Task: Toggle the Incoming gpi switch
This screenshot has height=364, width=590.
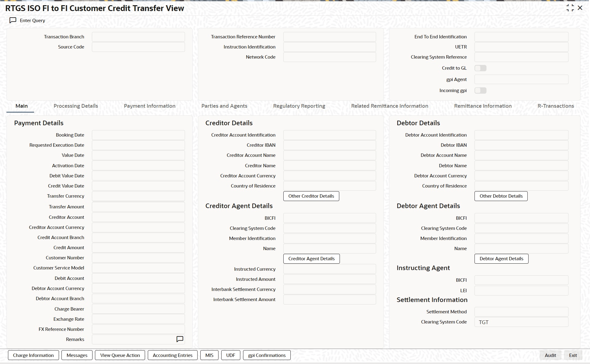Action: coord(480,91)
